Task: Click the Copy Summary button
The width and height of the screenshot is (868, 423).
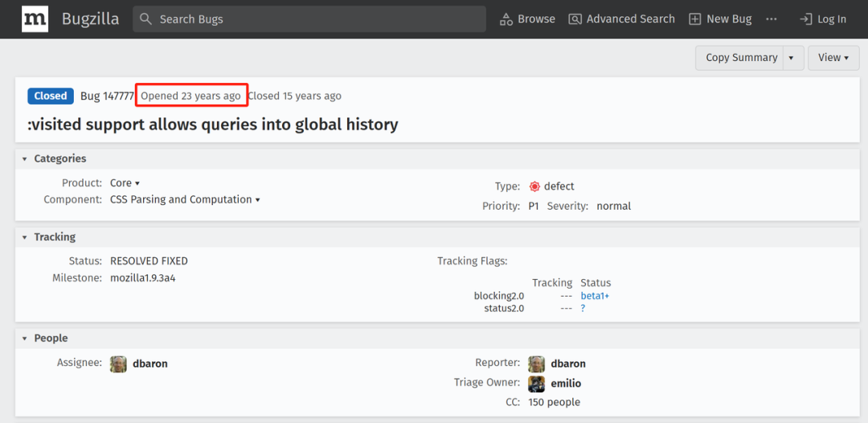Action: (x=741, y=58)
